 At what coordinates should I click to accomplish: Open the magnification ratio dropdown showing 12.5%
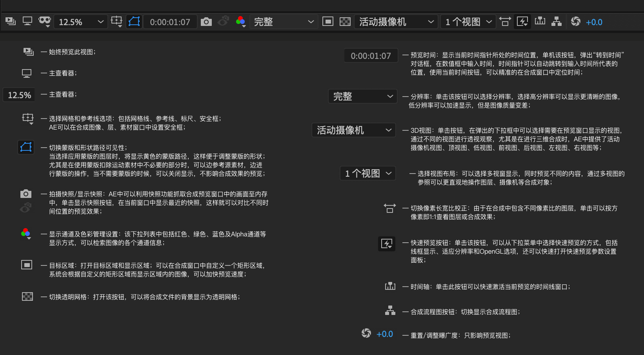(x=80, y=22)
